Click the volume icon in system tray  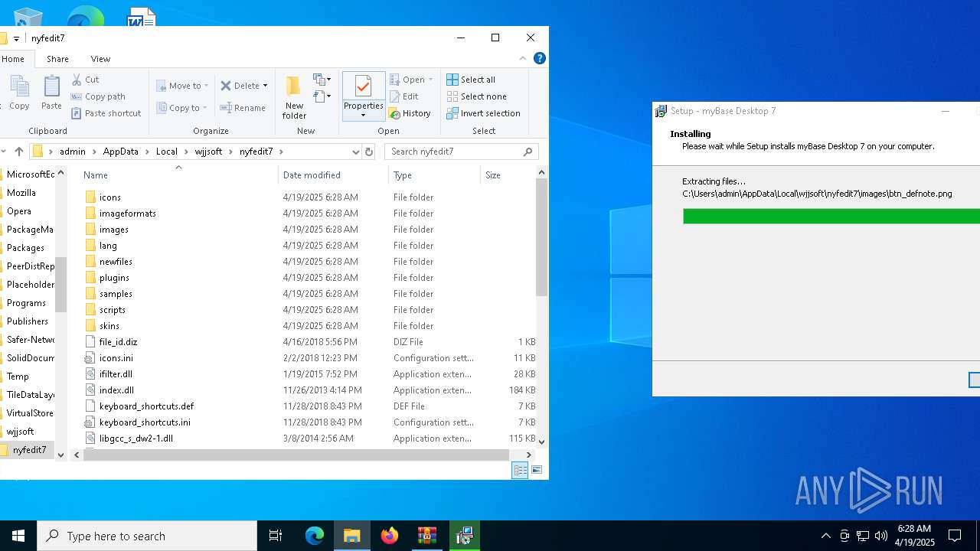click(881, 536)
